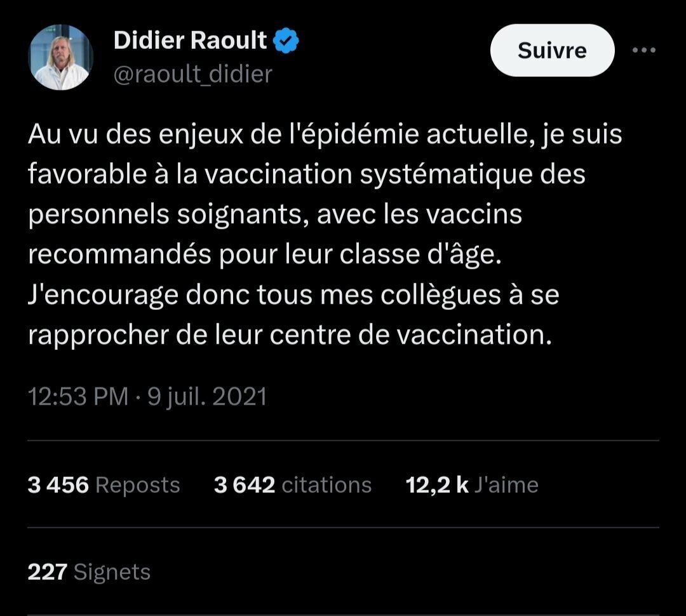Click the words "centre de vaccination"
The image size is (686, 616).
(411, 335)
